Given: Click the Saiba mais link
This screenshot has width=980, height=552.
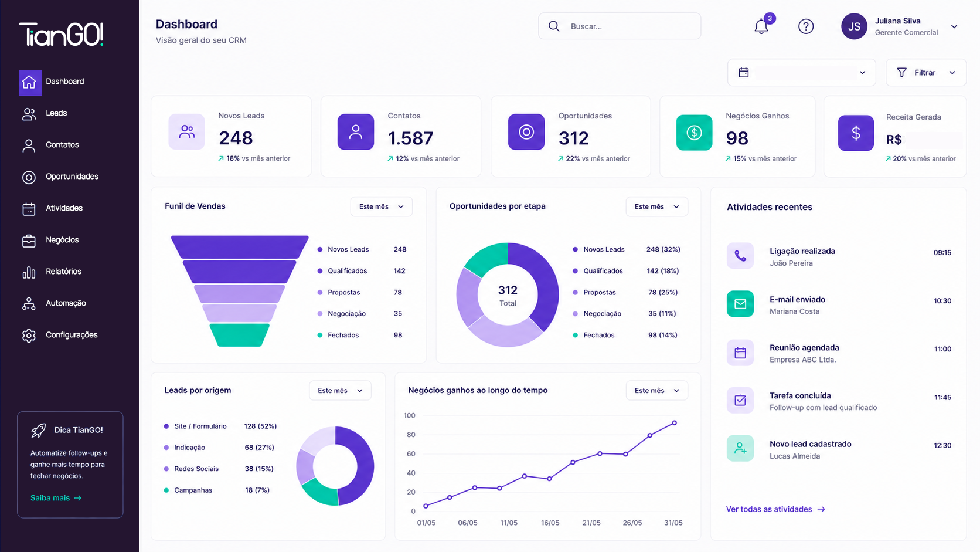Looking at the screenshot, I should 56,498.
